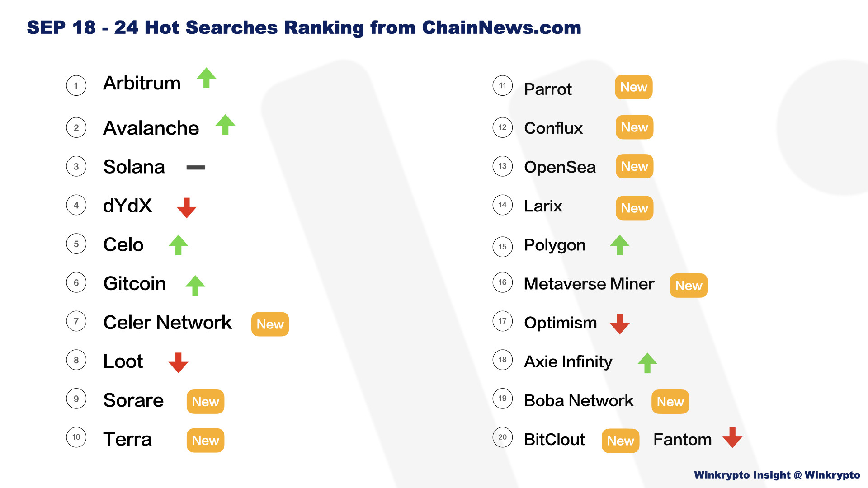Click the OpenSea entry text

560,167
